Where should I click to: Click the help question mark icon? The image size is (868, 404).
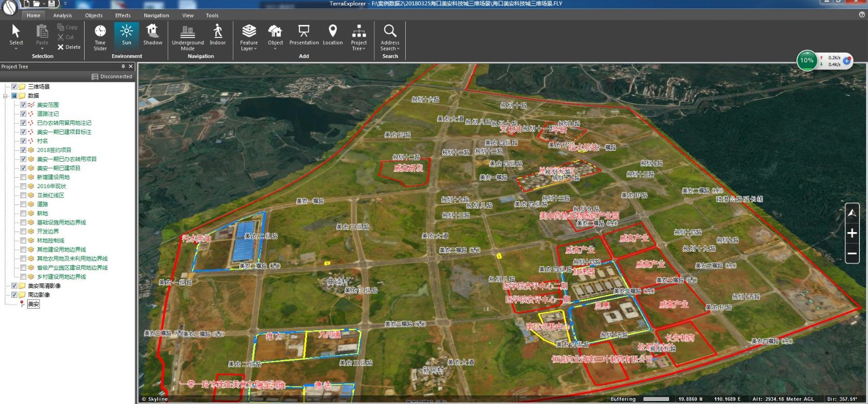[862, 15]
